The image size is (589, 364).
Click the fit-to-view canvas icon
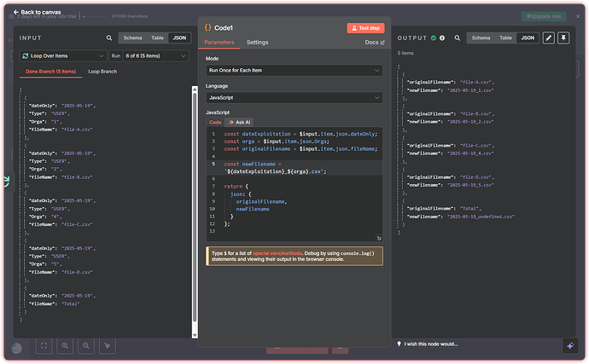pos(44,345)
